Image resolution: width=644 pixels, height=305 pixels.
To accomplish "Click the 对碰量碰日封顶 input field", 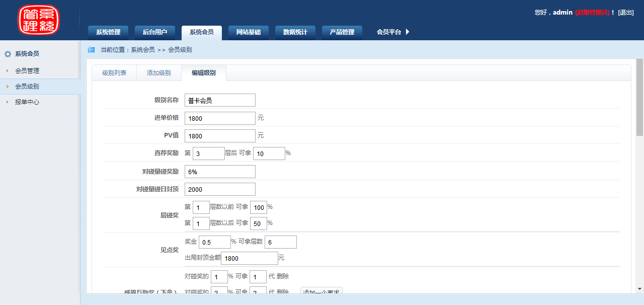I will click(220, 189).
